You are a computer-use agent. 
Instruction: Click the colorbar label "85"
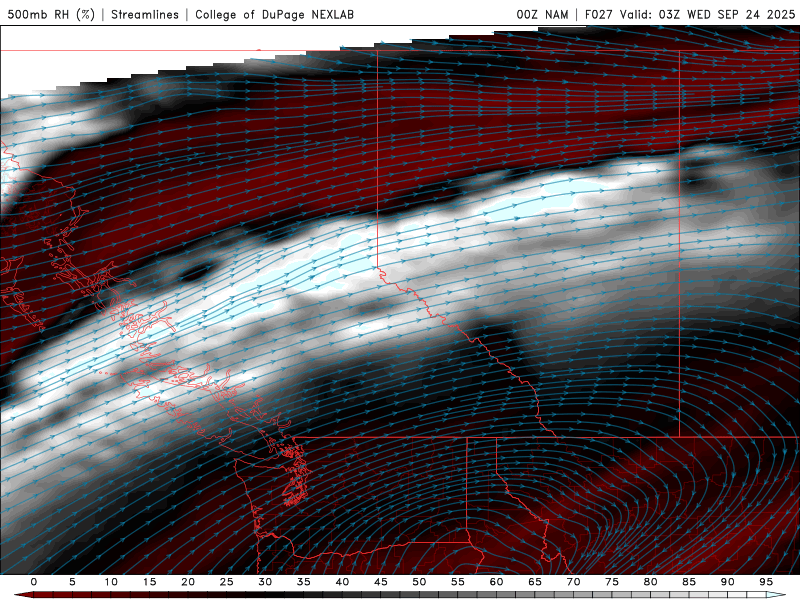coord(689,582)
